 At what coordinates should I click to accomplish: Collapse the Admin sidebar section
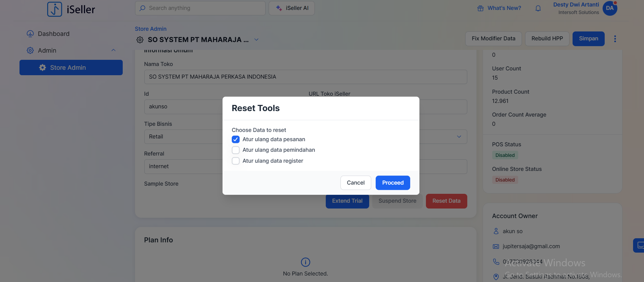(113, 50)
